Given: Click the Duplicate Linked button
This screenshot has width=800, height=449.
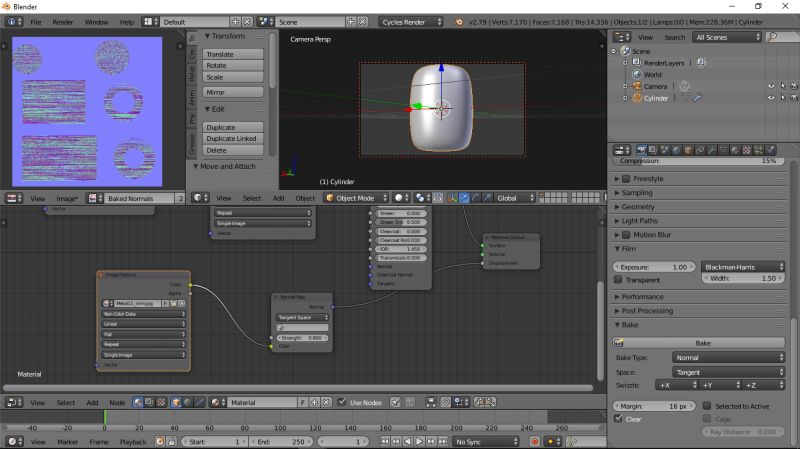Looking at the screenshot, I should click(233, 139).
